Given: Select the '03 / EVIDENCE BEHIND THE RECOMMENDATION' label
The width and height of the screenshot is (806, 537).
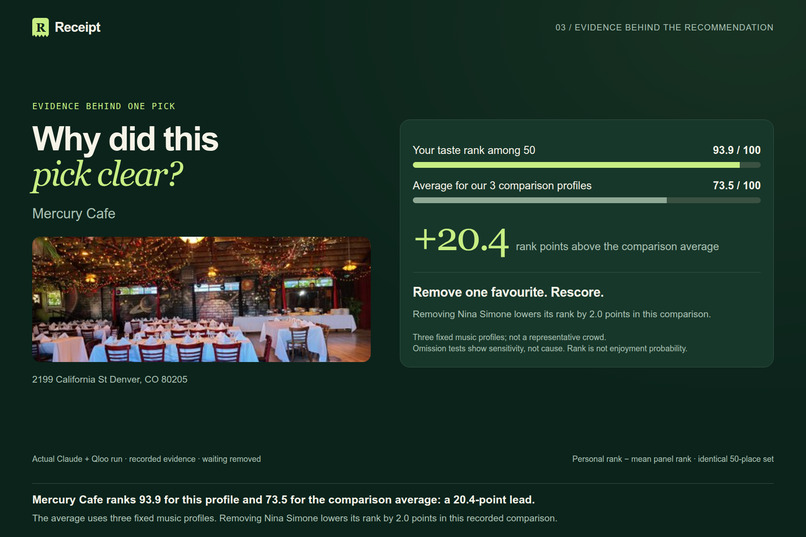Looking at the screenshot, I should [x=664, y=28].
